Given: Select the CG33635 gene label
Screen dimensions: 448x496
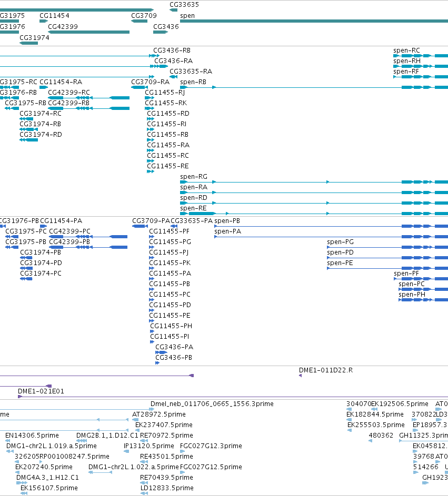Looking at the screenshot, I should 184,5.
